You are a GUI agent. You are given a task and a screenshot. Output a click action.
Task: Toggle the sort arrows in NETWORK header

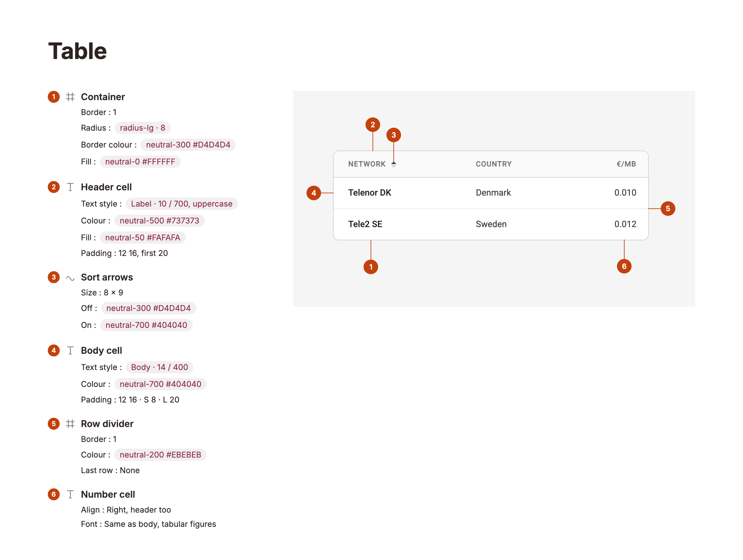point(394,164)
